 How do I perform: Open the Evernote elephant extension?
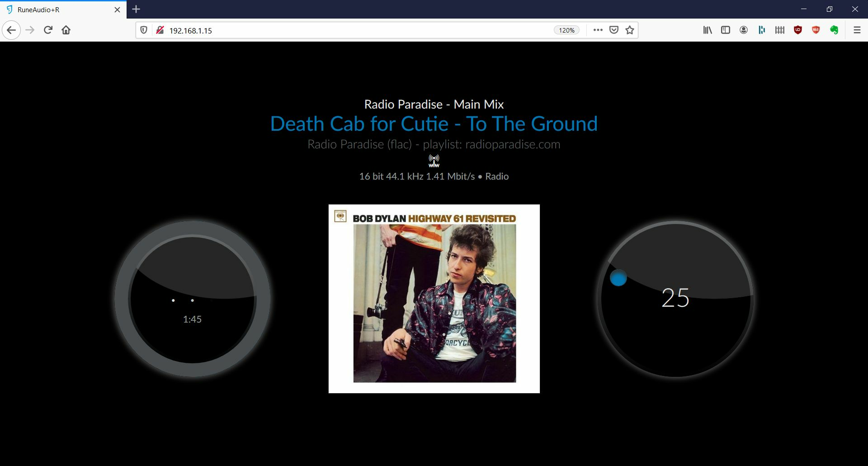[834, 30]
